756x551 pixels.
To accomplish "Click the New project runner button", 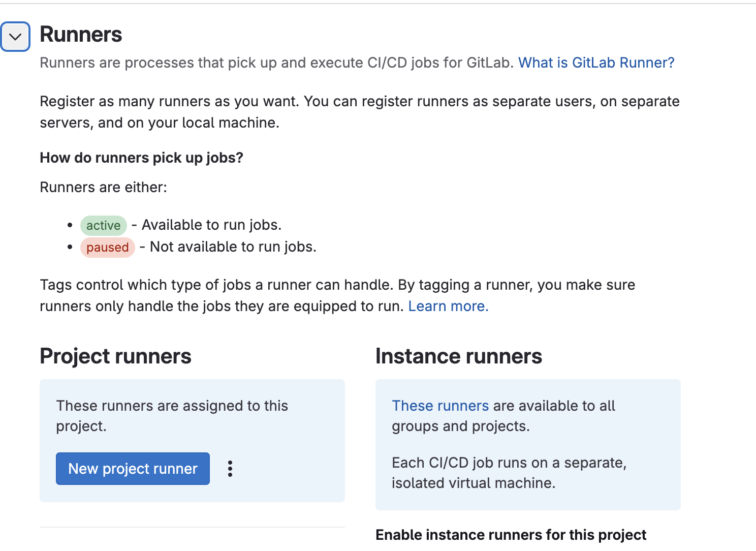I will click(x=133, y=469).
